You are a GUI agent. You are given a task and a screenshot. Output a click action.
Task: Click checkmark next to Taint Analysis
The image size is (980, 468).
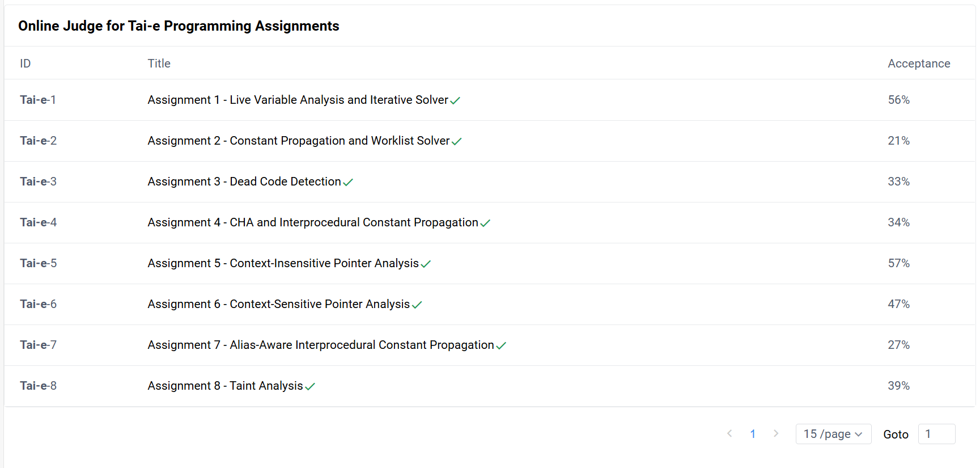[x=310, y=386]
